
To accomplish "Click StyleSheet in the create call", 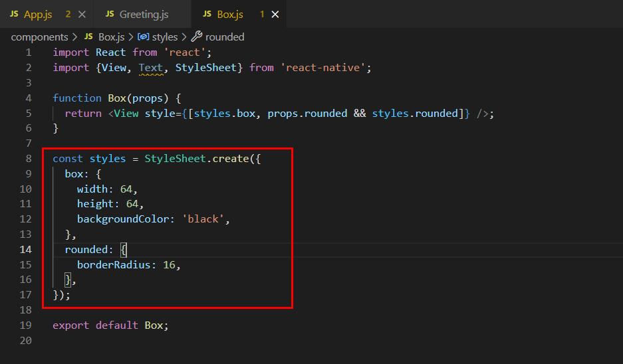I will click(x=176, y=159).
